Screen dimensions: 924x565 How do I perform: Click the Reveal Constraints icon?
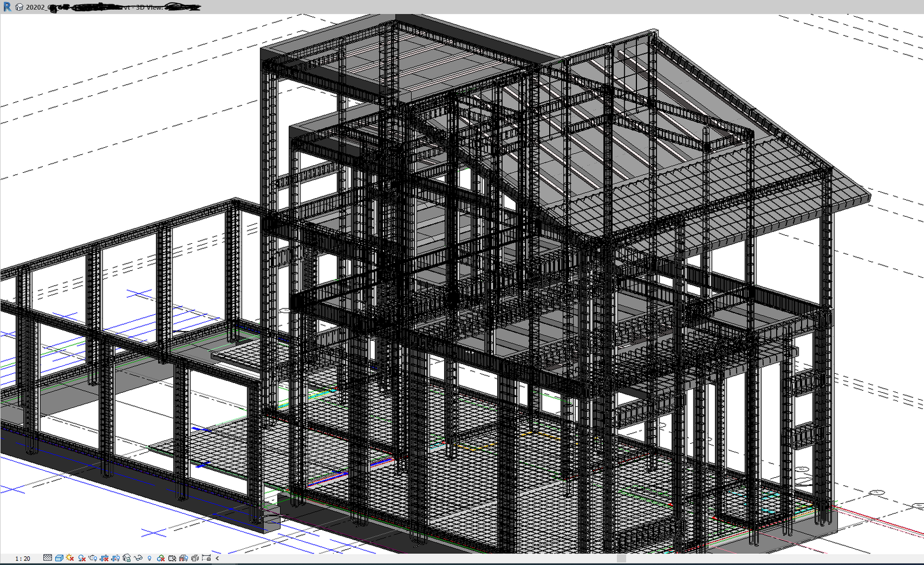point(206,558)
